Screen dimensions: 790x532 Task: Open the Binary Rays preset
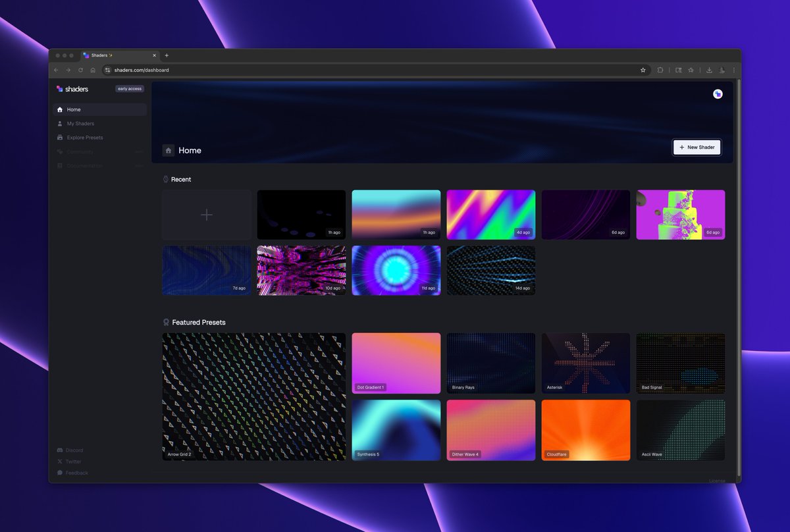tap(491, 363)
